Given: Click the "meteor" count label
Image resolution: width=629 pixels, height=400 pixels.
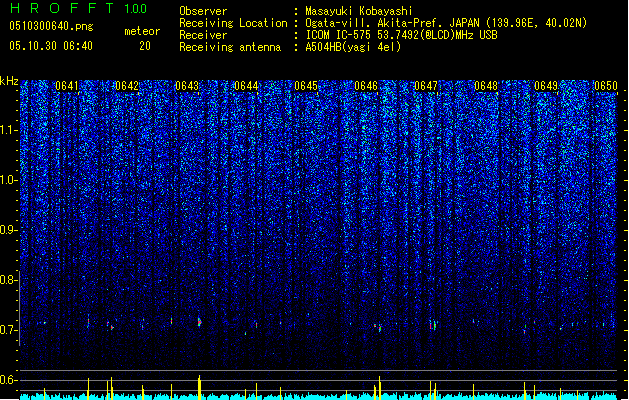Looking at the screenshot, I should pyautogui.click(x=142, y=31).
